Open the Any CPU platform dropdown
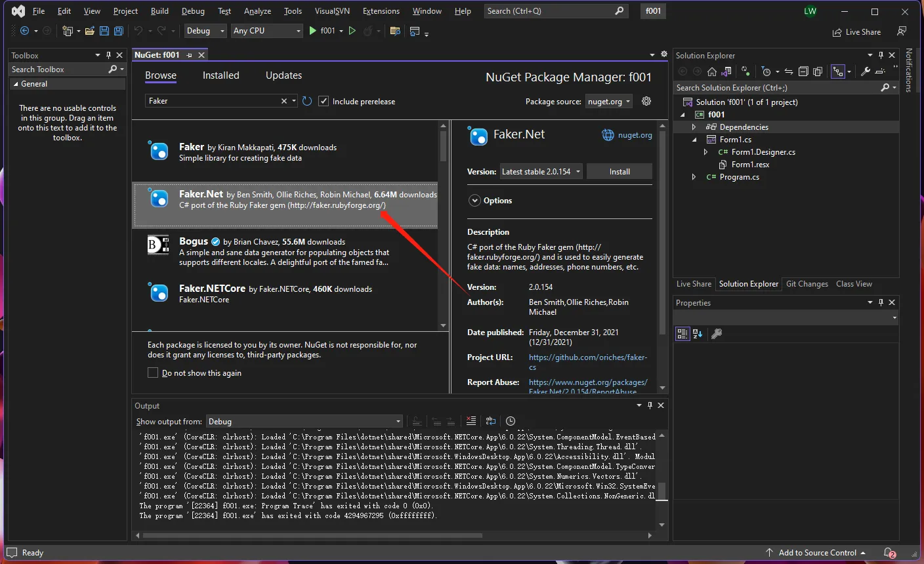Screen dimensions: 924x564 [x=266, y=31]
